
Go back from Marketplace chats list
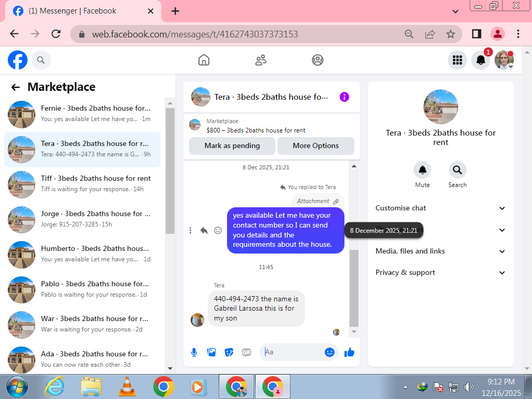[15, 87]
